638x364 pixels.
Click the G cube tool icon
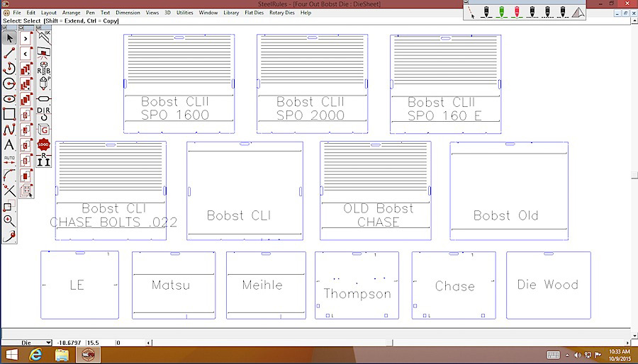(44, 130)
